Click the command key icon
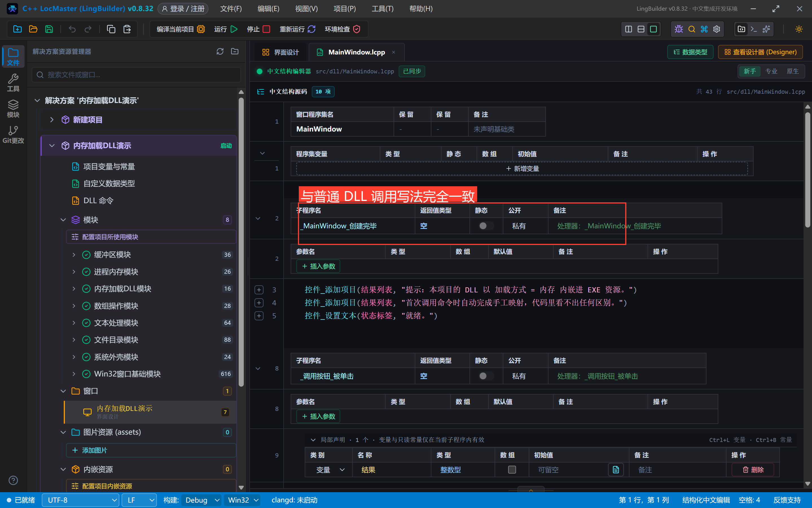Screen dimensions: 812x508 coord(704,29)
